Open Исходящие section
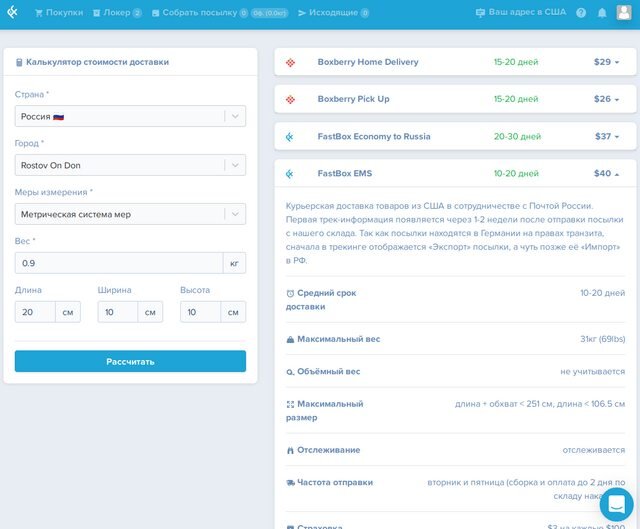 (x=333, y=13)
